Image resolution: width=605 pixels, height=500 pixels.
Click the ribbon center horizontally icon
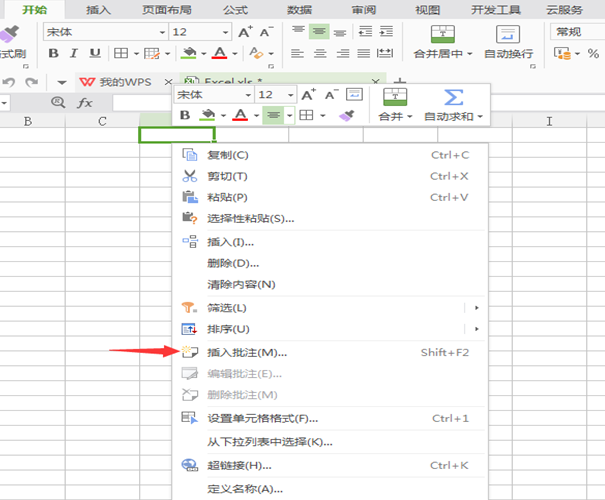320,53
